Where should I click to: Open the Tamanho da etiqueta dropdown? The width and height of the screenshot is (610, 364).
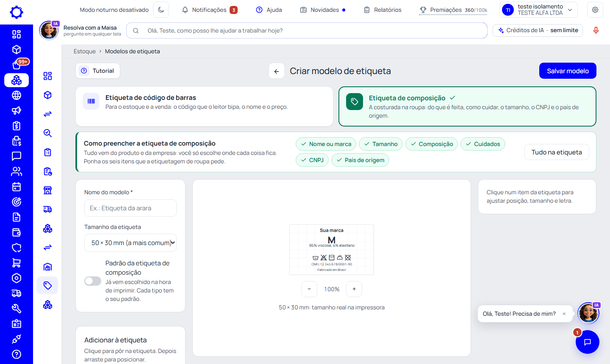(x=130, y=243)
